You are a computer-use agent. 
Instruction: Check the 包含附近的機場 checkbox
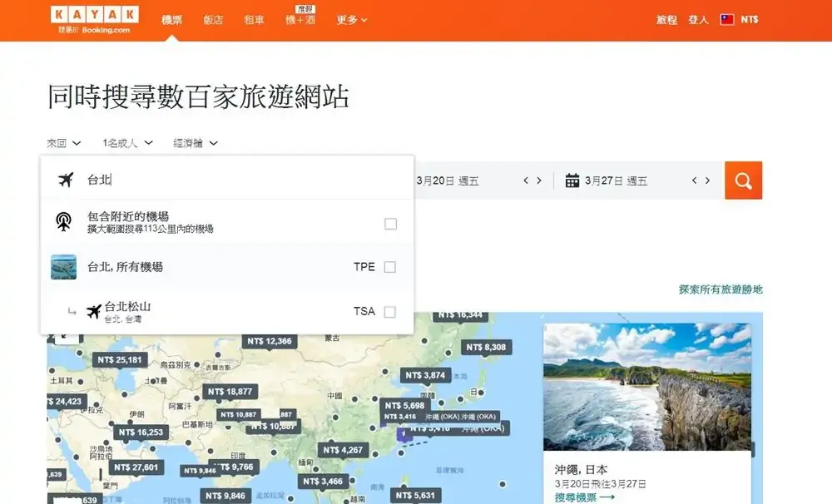[390, 224]
